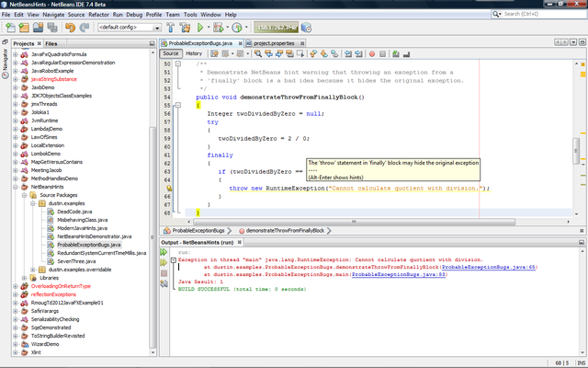Image resolution: width=588 pixels, height=368 pixels.
Task: Open the Refactor menu
Action: click(101, 15)
